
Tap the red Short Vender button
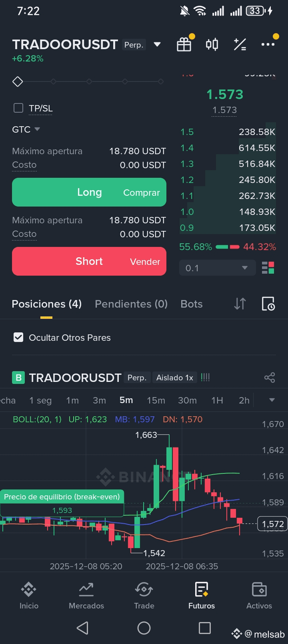pos(89,261)
